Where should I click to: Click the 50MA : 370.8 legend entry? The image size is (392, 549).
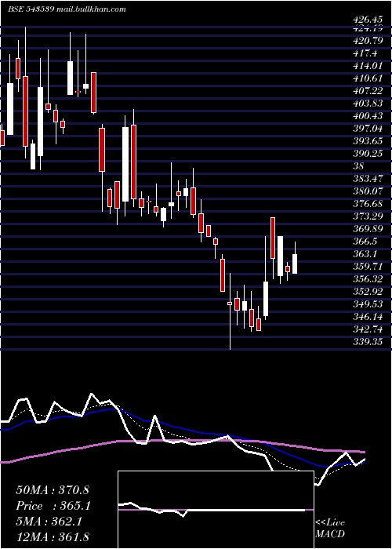point(53,490)
